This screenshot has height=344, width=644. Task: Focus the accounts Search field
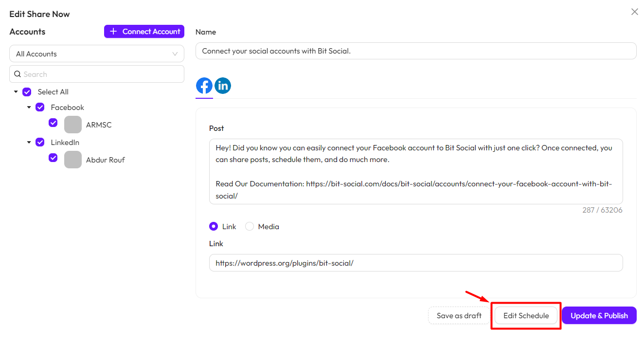pos(97,74)
